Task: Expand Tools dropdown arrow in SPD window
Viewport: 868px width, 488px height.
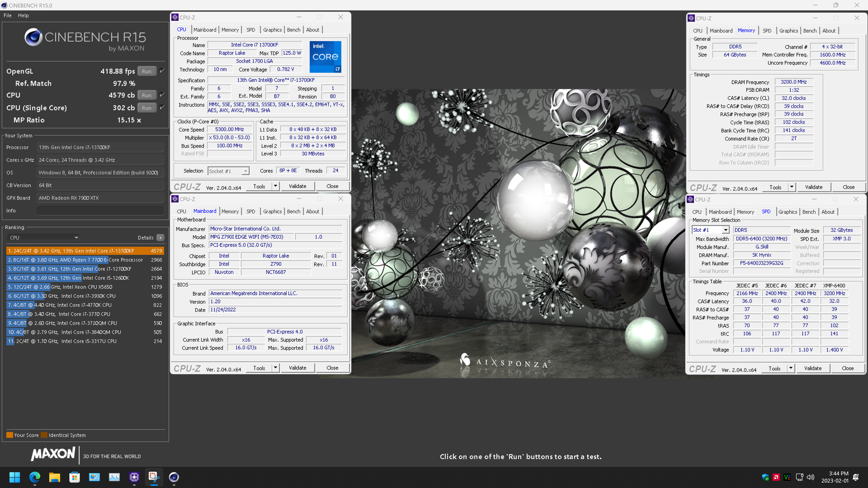Action: [x=791, y=368]
